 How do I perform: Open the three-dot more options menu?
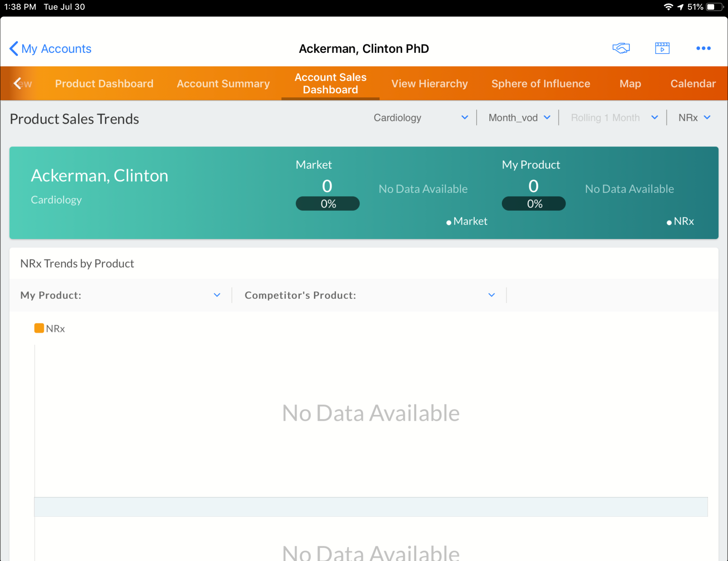pos(703,48)
